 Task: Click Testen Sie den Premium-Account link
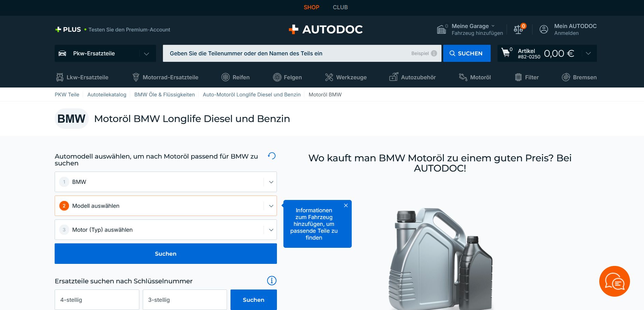click(129, 30)
